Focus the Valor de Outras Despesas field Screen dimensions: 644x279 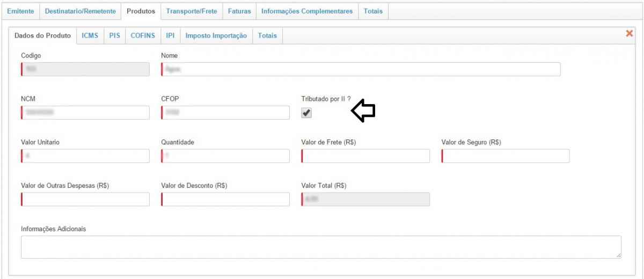point(85,199)
